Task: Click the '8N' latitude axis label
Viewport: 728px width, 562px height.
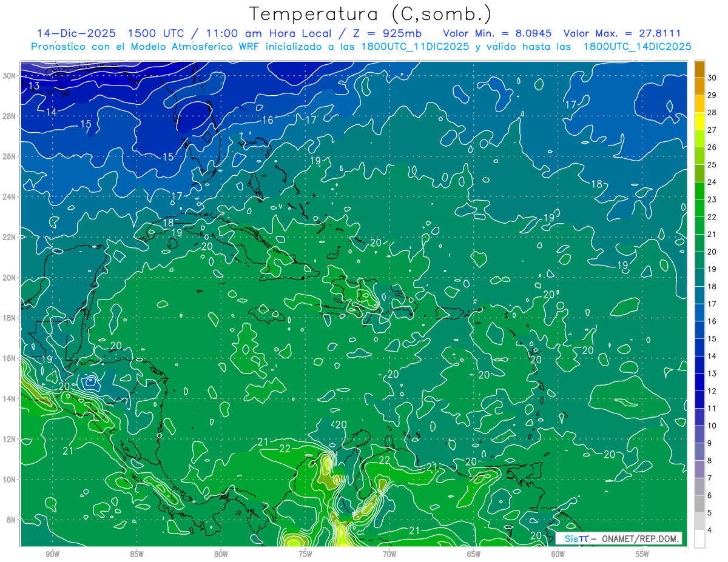Action: [x=12, y=520]
